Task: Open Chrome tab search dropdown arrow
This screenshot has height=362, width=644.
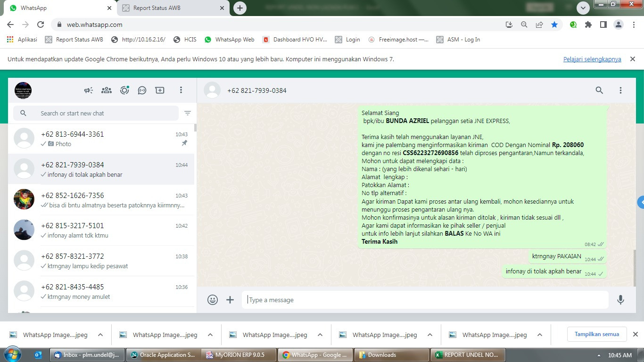Action: [583, 8]
